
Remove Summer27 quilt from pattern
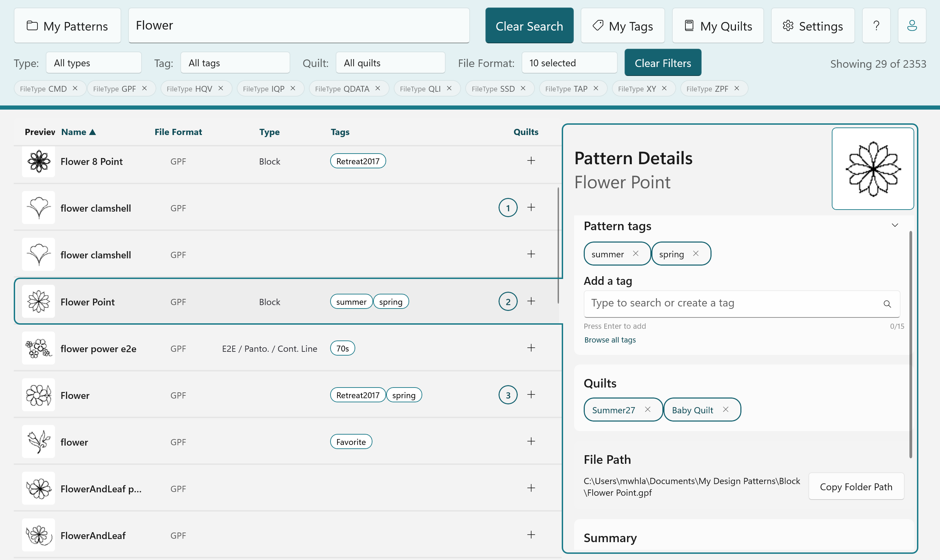pyautogui.click(x=648, y=410)
